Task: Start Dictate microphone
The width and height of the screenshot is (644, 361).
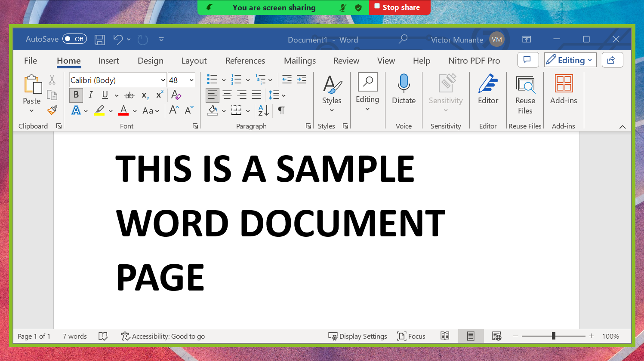Action: (x=404, y=89)
